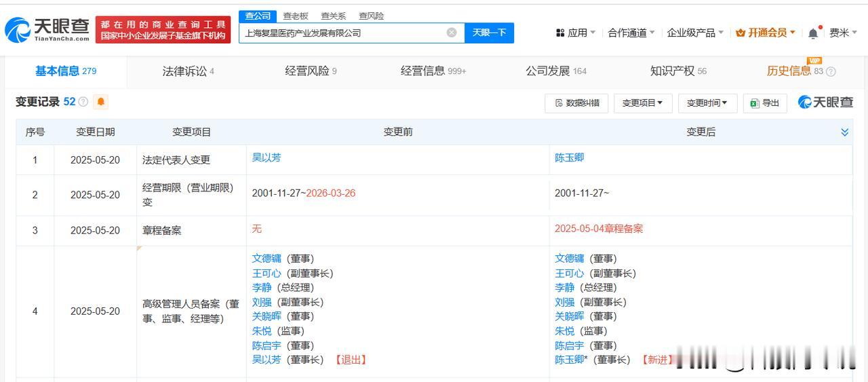Switch to the 经营信息 tab
The width and height of the screenshot is (868, 382).
(x=433, y=71)
